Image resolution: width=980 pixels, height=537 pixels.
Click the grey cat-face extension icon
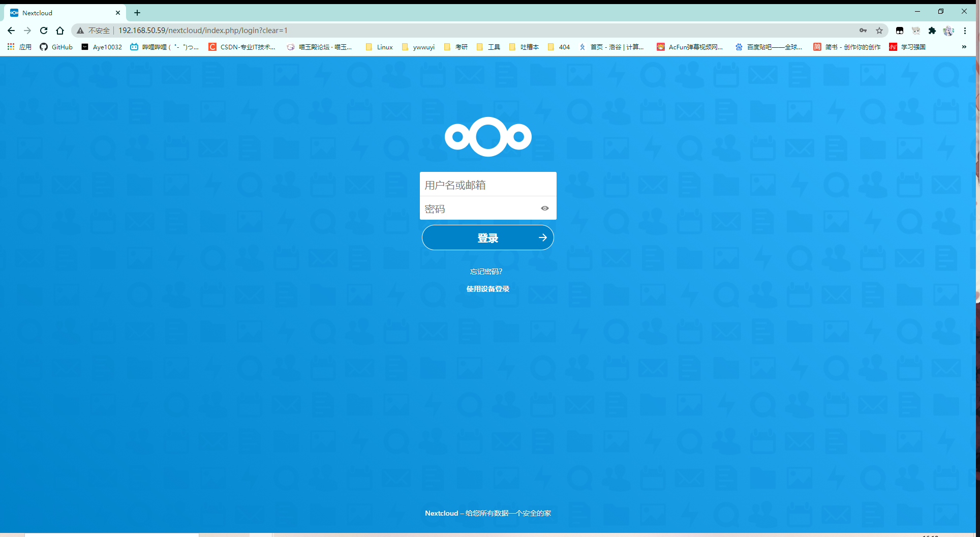pyautogui.click(x=916, y=31)
